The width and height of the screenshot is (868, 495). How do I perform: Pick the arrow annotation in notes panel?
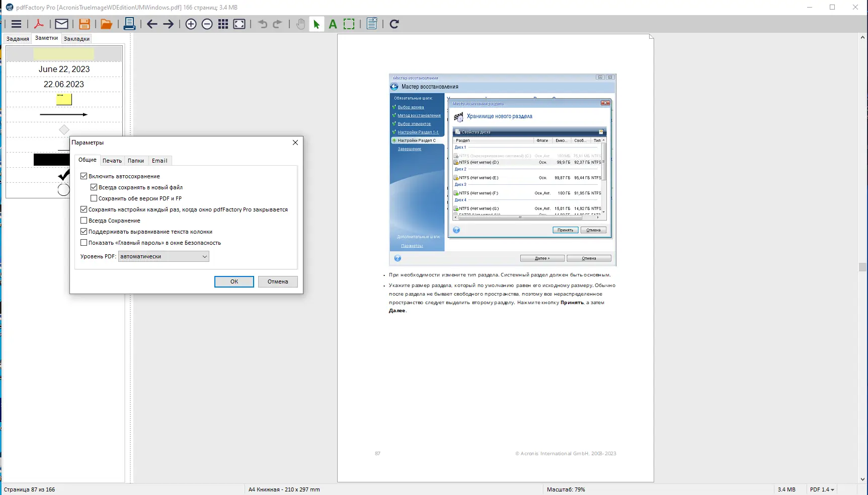(x=64, y=114)
